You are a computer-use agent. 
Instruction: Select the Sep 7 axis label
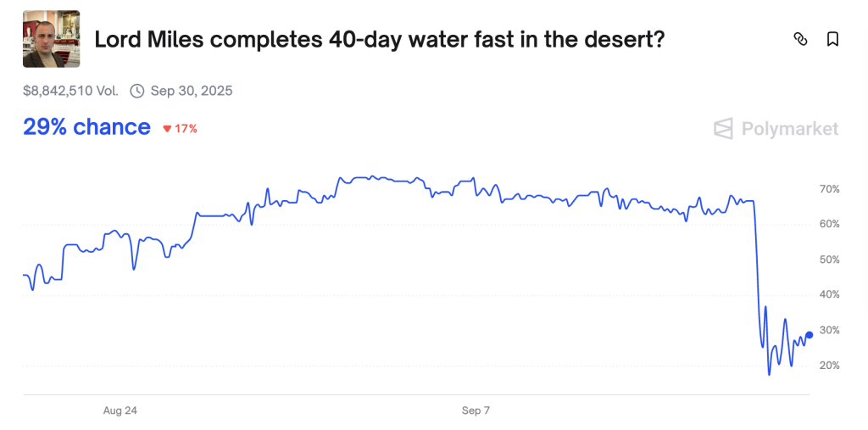[476, 411]
